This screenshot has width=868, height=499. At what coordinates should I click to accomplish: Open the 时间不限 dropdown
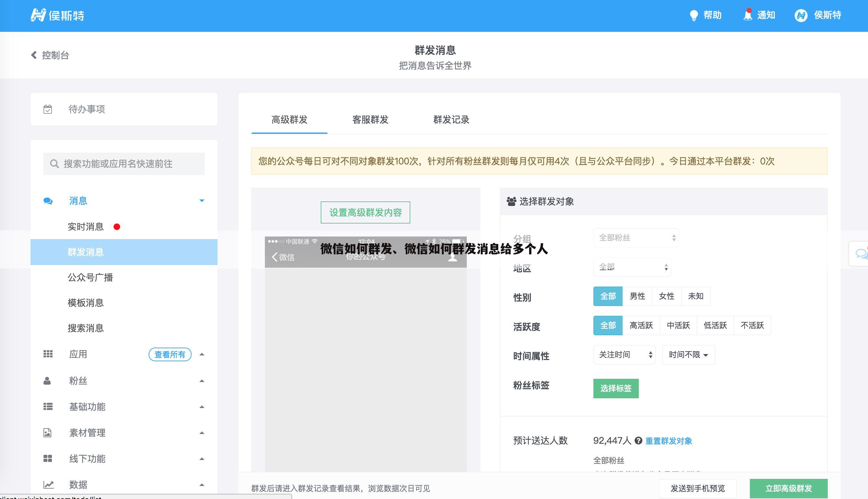[x=688, y=355]
